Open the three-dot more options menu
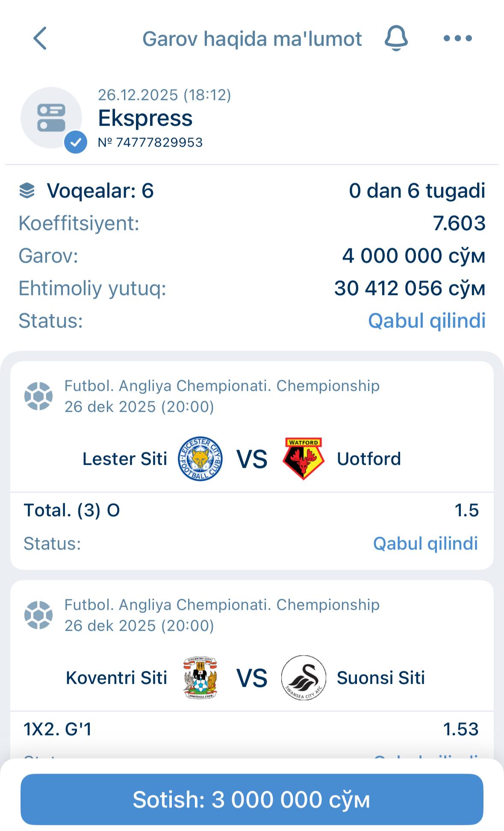The image size is (504, 831). (457, 38)
